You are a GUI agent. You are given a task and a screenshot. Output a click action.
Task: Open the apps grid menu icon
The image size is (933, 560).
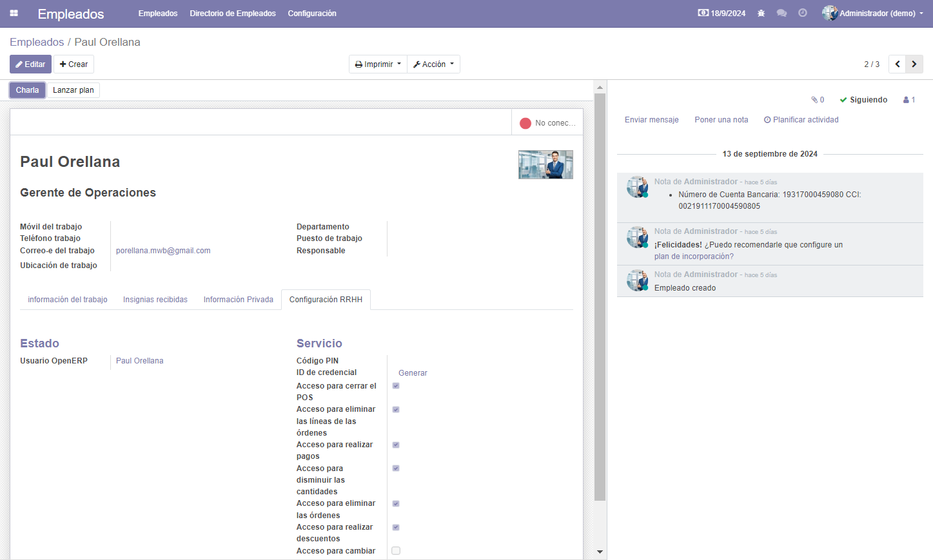[14, 13]
